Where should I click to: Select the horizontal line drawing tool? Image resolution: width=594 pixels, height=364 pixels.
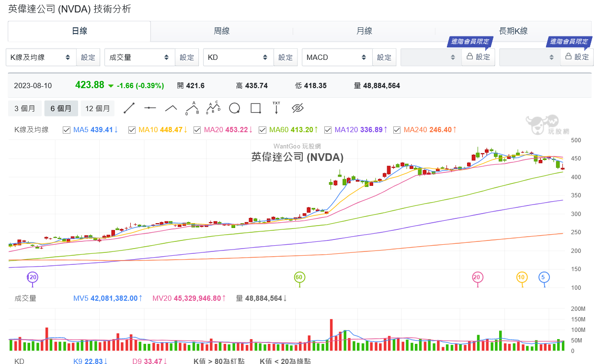pos(150,108)
